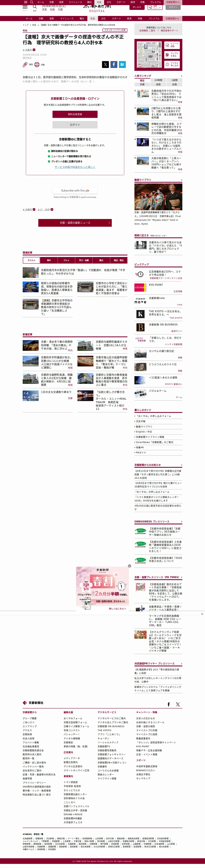The width and height of the screenshot is (205, 868).
Task: Open プレミアム in the red nav bar
Action: pos(154,19)
